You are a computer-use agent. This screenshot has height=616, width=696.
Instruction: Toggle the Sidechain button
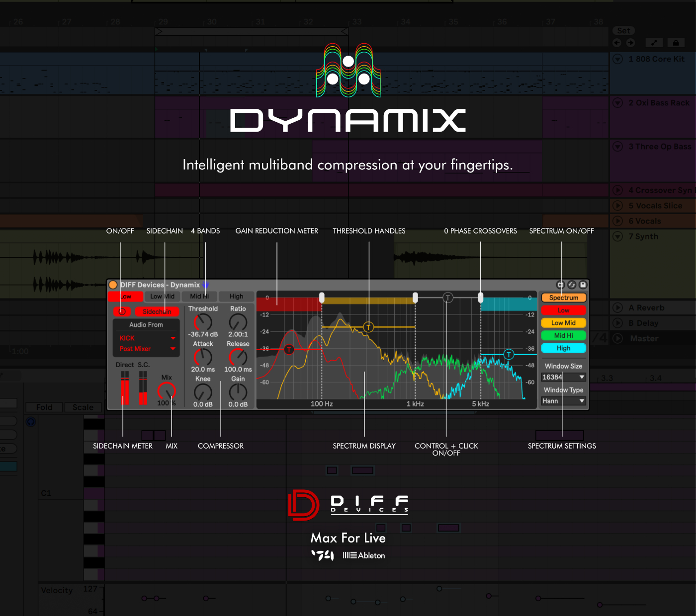tap(157, 311)
